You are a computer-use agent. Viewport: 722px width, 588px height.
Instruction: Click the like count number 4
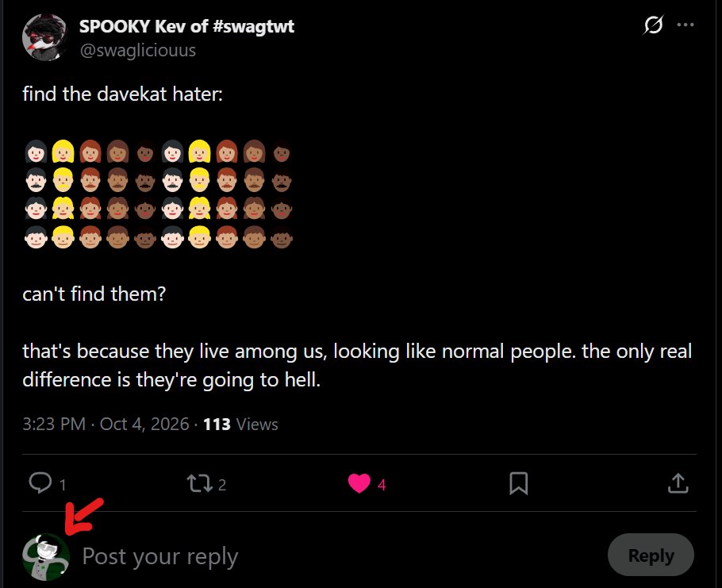click(382, 485)
